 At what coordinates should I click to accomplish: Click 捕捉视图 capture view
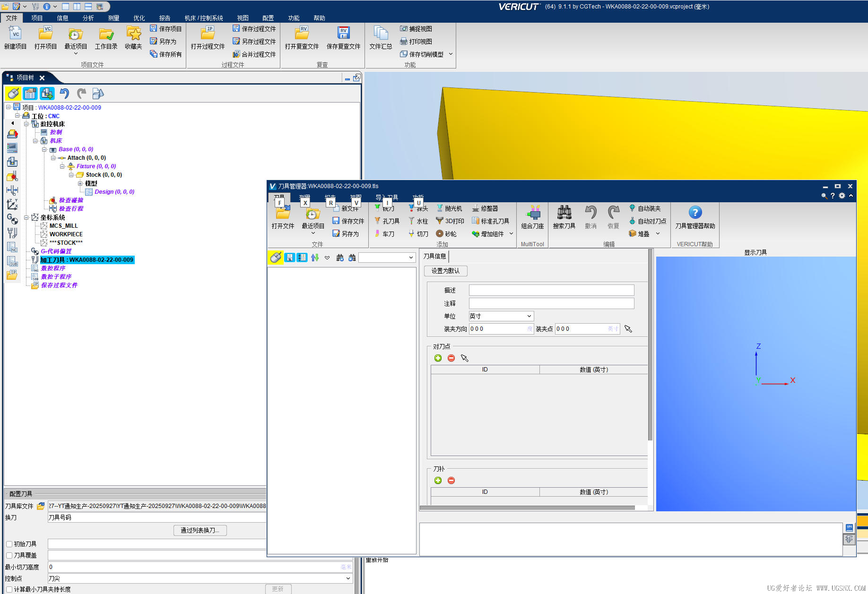point(416,29)
